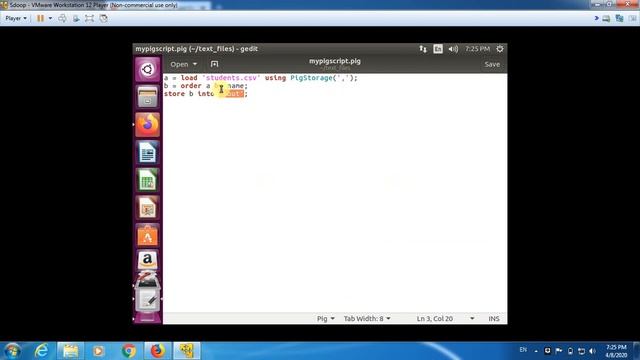Open the system gear menu
This screenshot has width=640, height=360.
(x=500, y=49)
